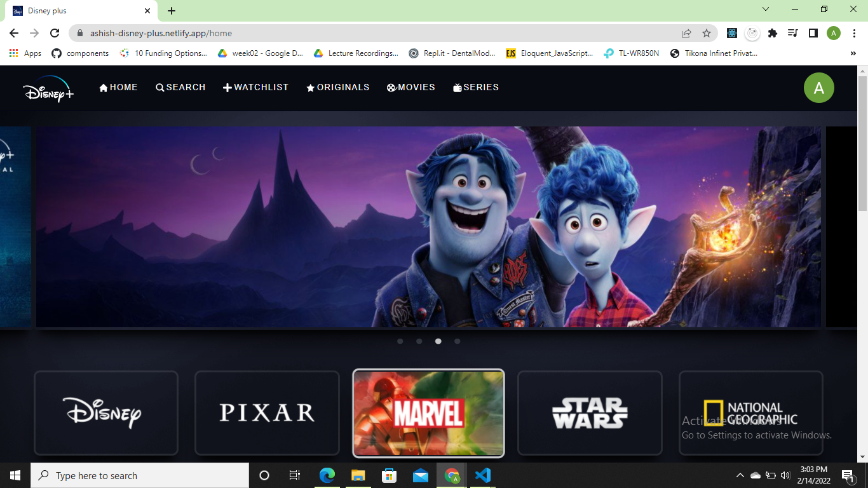Open components GitHub bookmark

pyautogui.click(x=80, y=53)
